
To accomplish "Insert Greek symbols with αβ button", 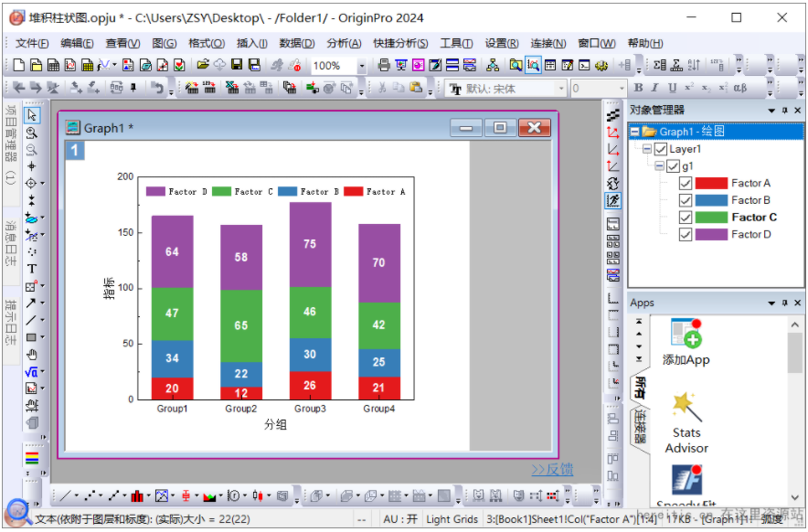I will [740, 88].
